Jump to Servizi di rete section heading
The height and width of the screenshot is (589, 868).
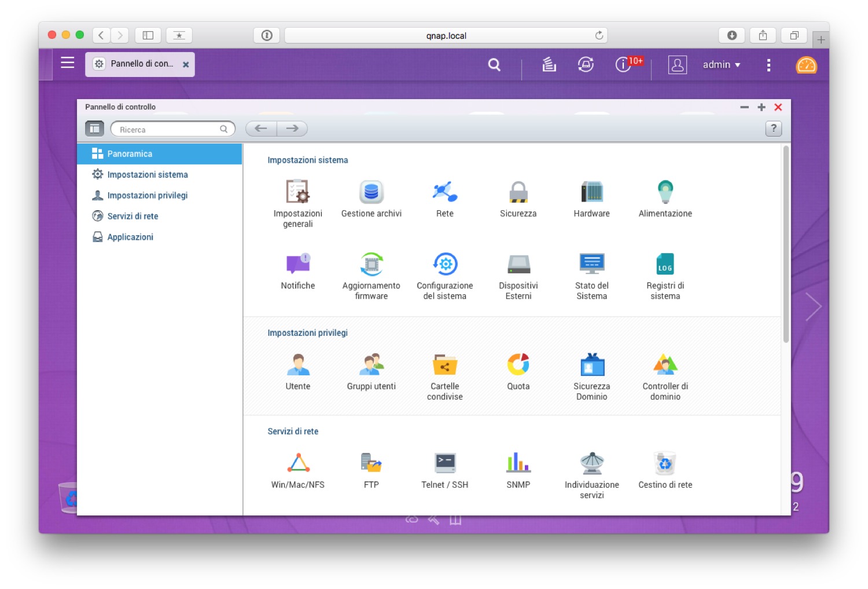tap(293, 431)
